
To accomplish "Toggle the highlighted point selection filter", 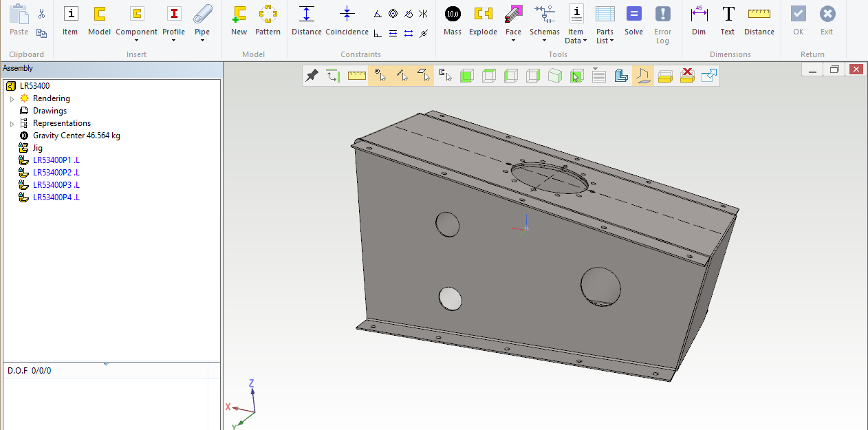I will 380,76.
